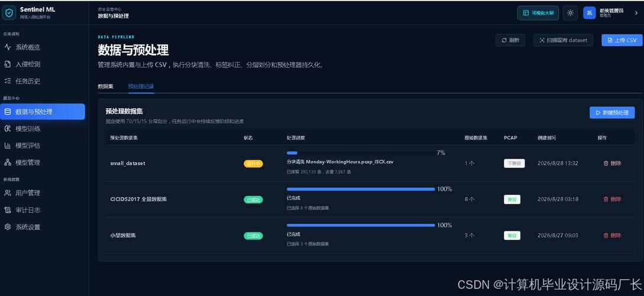Click the 不兼容 PCAP tag
This screenshot has width=644, height=296.
pyautogui.click(x=514, y=163)
